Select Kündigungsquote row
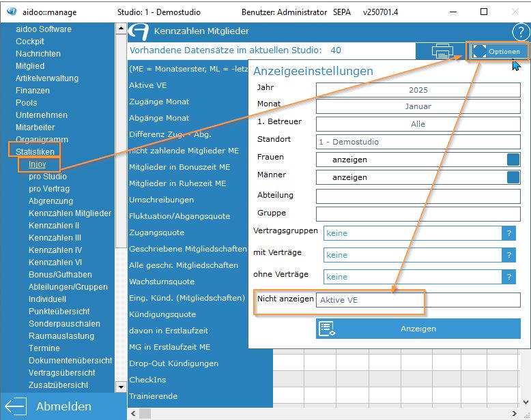Screen dimensions: 531x420 [x=162, y=314]
